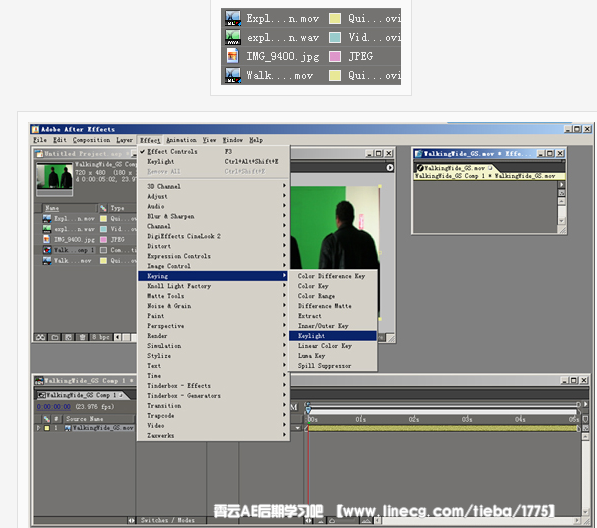This screenshot has height=528, width=597.
Task: Create a new folder in Project panel
Action: 55,337
